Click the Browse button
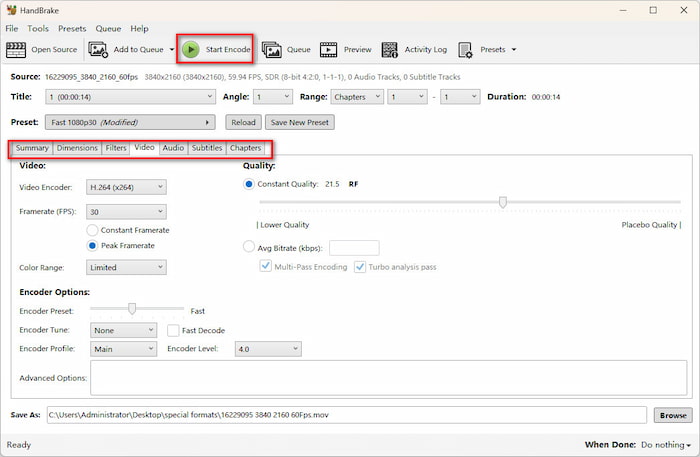Viewport: 700px width, 457px height. tap(673, 415)
